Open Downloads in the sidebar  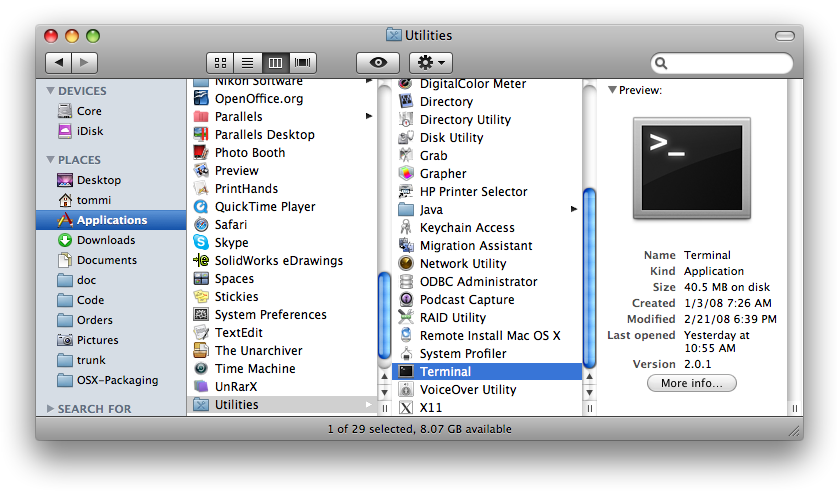(111, 240)
